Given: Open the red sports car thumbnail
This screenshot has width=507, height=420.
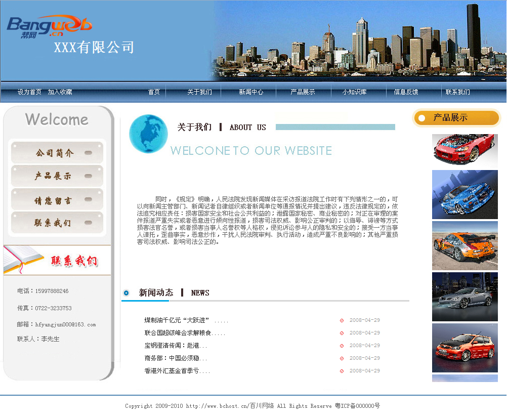Looking at the screenshot, I should [464, 150].
